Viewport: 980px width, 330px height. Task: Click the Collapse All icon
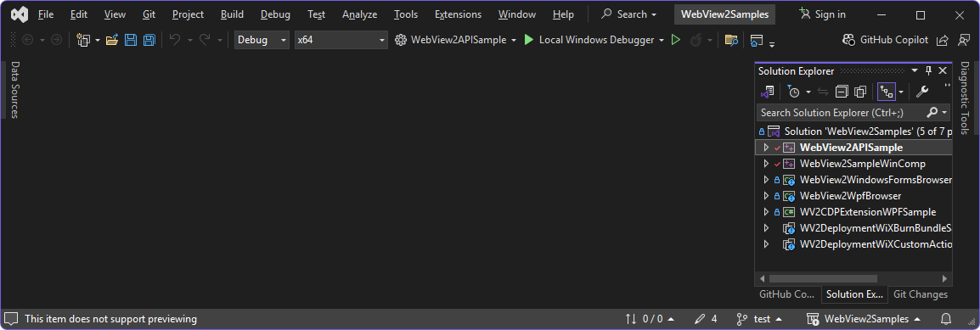(x=842, y=92)
